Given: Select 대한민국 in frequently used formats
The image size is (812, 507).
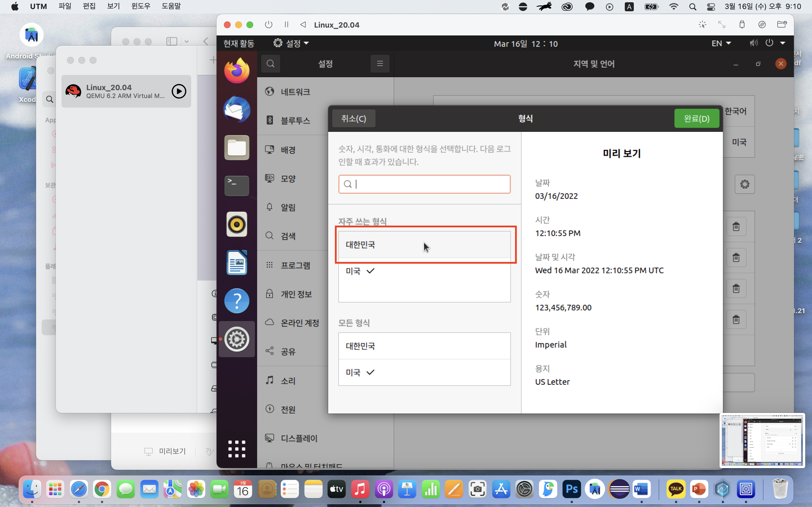Looking at the screenshot, I should pyautogui.click(x=424, y=244).
